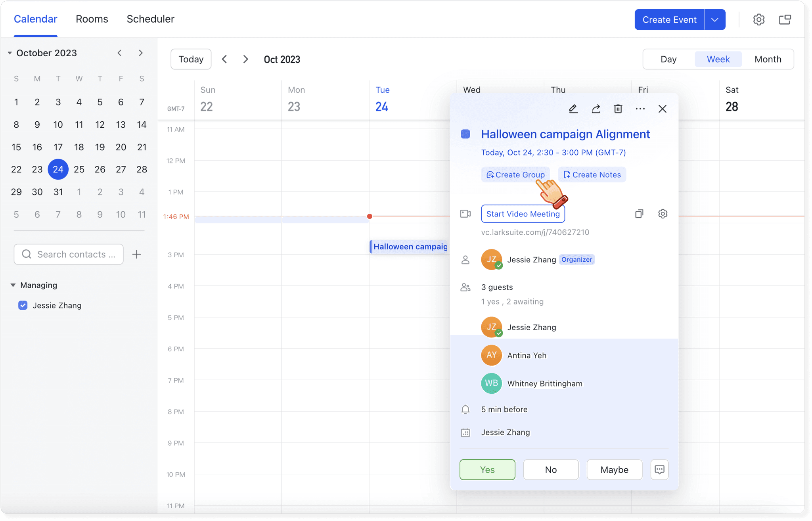Open Create Event dropdown arrow
The image size is (812, 521).
pyautogui.click(x=714, y=19)
